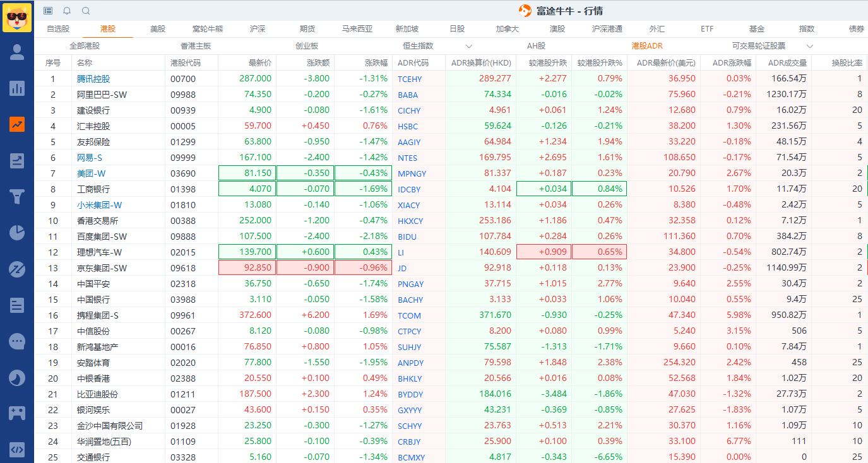Switch to the 基金 tab
Image resolution: width=868 pixels, height=463 pixels.
(x=757, y=29)
